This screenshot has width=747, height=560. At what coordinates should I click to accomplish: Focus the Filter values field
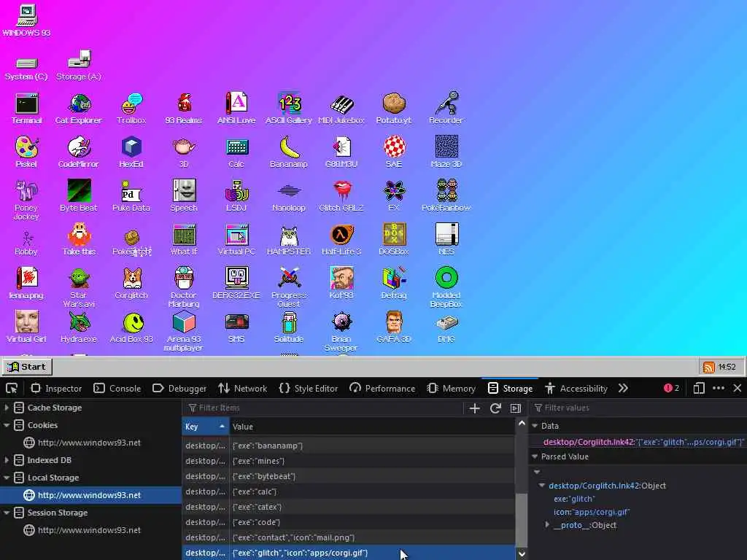pos(638,408)
